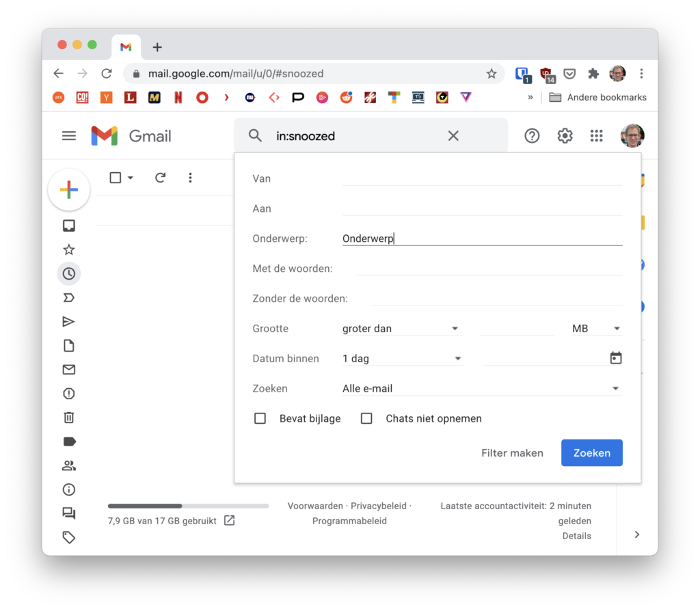Go back in browser history
The width and height of the screenshot is (700, 611).
click(x=59, y=73)
